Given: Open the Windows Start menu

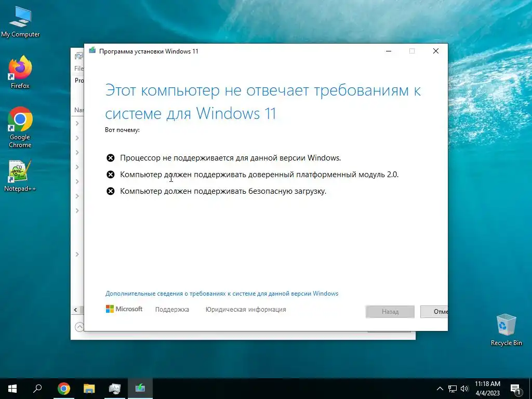Looking at the screenshot, I should pos(12,389).
